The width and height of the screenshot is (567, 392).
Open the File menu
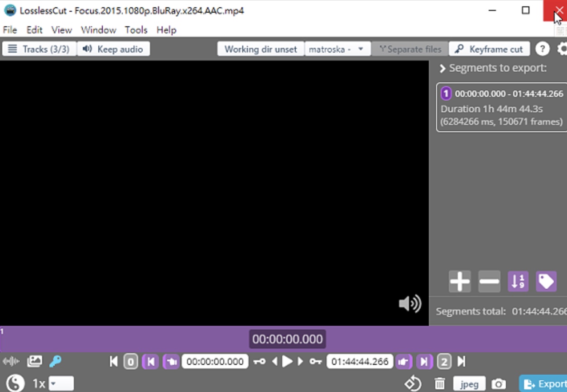coord(10,30)
